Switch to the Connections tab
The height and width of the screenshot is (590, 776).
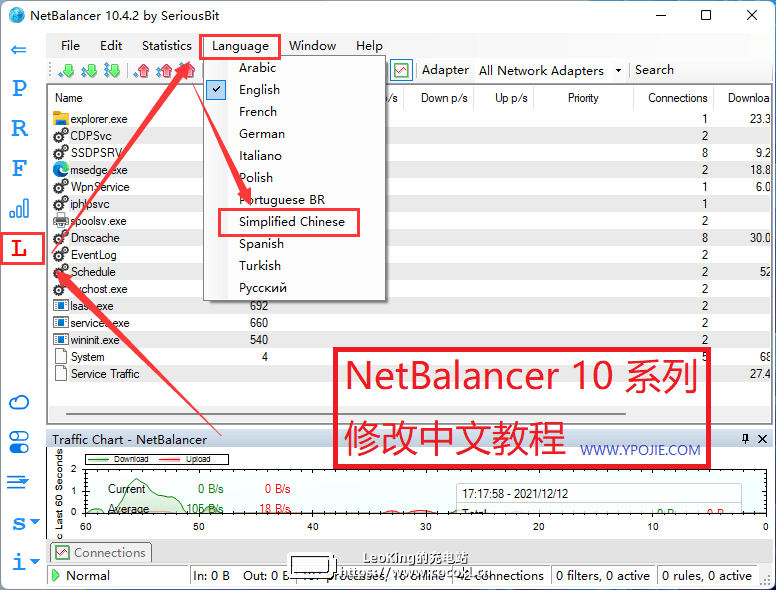coord(101,552)
